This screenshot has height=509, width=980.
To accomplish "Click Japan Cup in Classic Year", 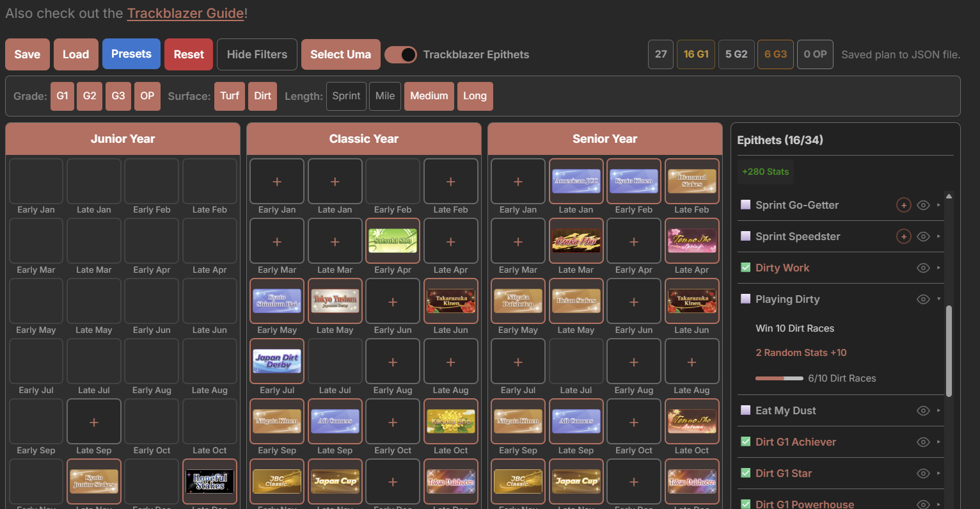I will click(335, 481).
